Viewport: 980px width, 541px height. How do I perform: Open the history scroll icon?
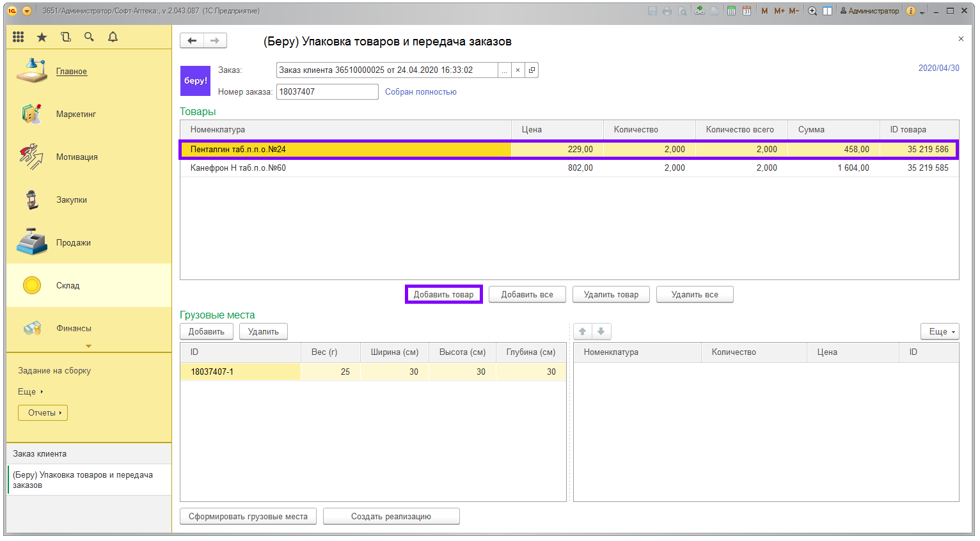(66, 37)
